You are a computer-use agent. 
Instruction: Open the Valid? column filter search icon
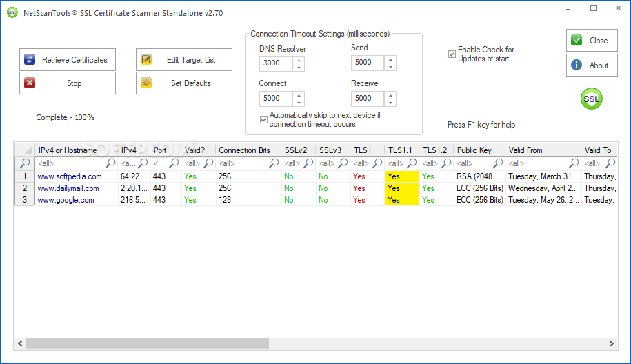click(x=208, y=163)
